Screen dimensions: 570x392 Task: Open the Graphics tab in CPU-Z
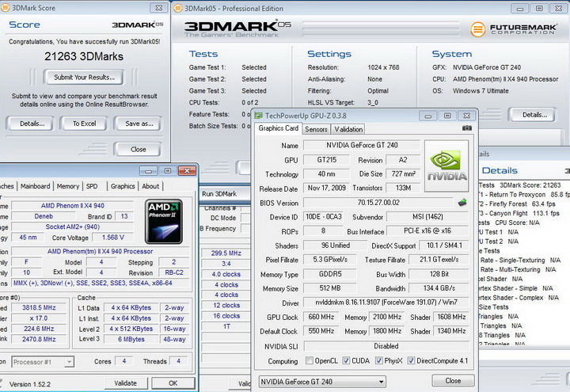click(123, 186)
